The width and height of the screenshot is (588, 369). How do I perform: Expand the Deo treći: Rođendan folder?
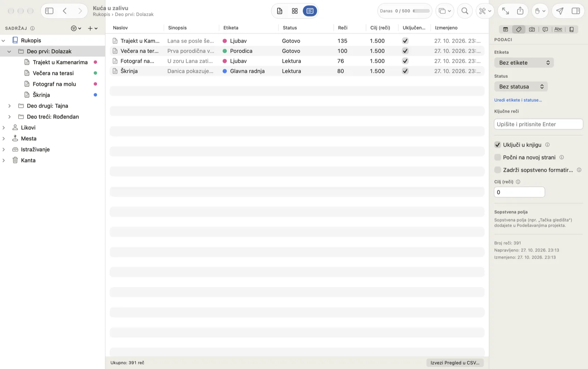[x=9, y=117]
